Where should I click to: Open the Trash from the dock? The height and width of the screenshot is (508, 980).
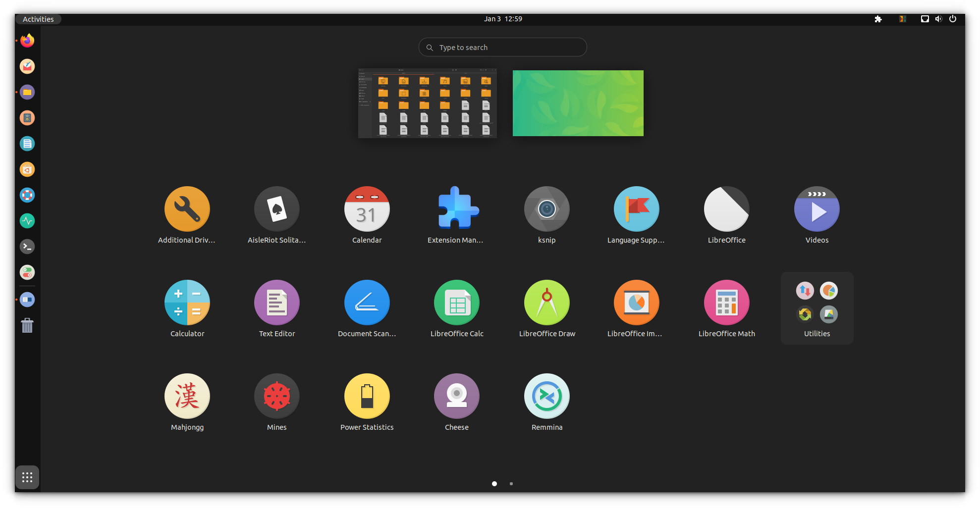27,325
